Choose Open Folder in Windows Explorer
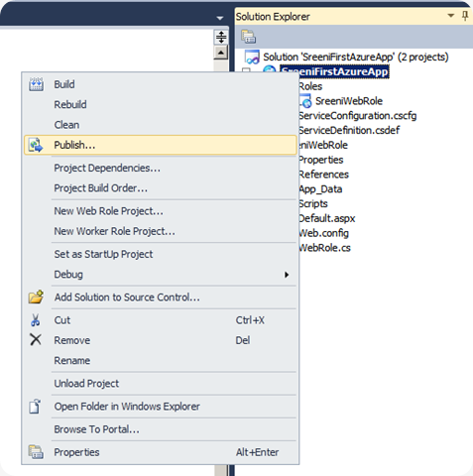This screenshot has height=476, width=473. 161,407
